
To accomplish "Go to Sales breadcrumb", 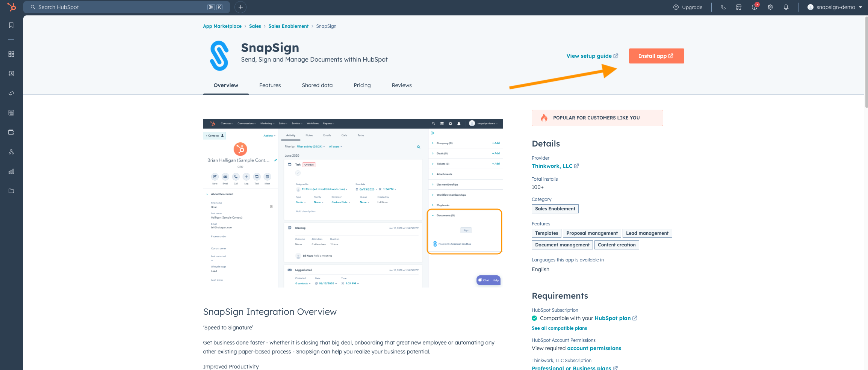I will [255, 26].
